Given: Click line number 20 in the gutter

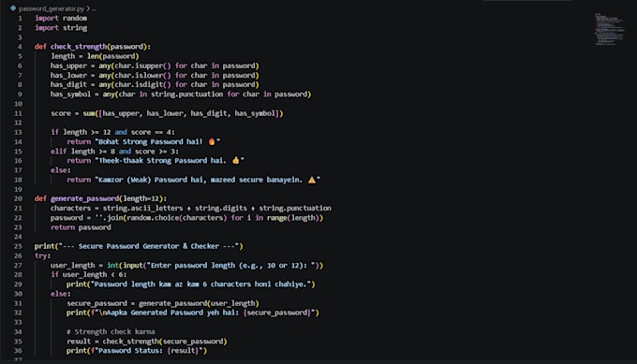Looking at the screenshot, I should coord(19,198).
